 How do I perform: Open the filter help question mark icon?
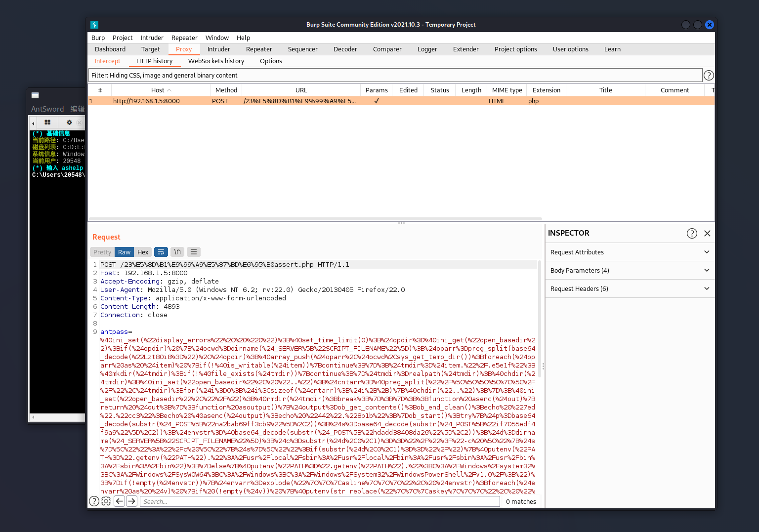[709, 75]
